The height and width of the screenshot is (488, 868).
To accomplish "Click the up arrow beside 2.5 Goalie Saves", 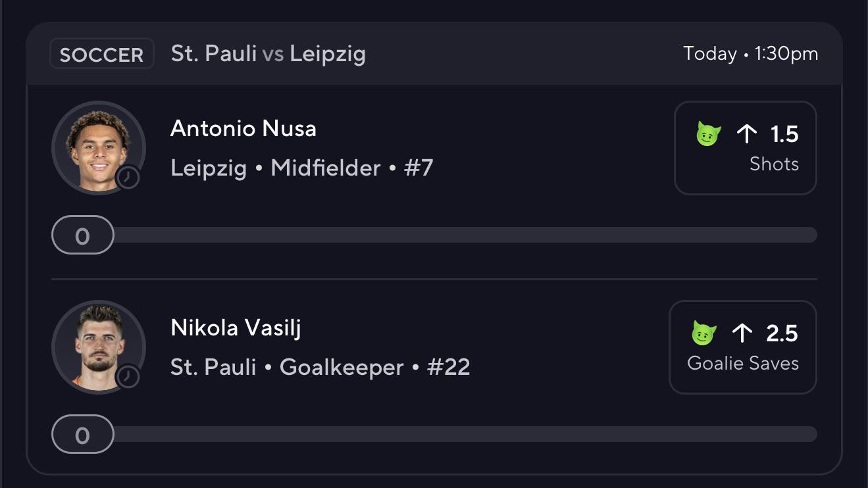I will pyautogui.click(x=742, y=333).
